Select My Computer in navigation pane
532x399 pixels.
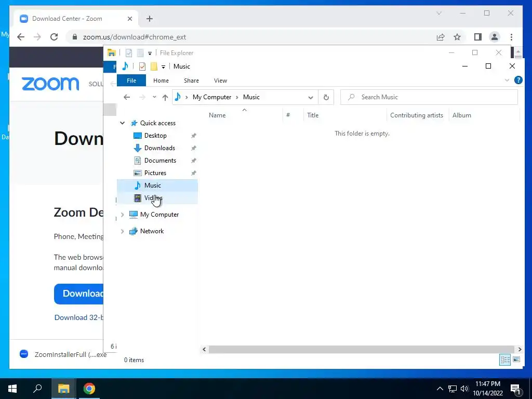coord(159,215)
